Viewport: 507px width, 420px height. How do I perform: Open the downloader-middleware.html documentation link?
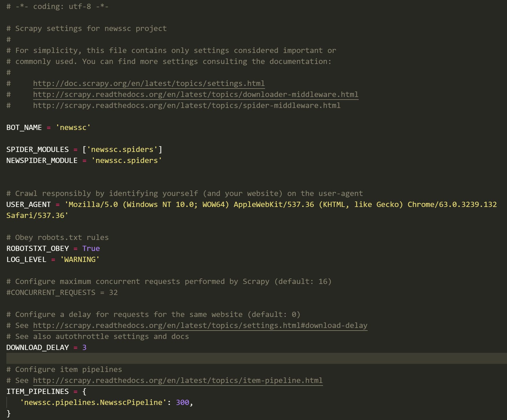click(196, 95)
